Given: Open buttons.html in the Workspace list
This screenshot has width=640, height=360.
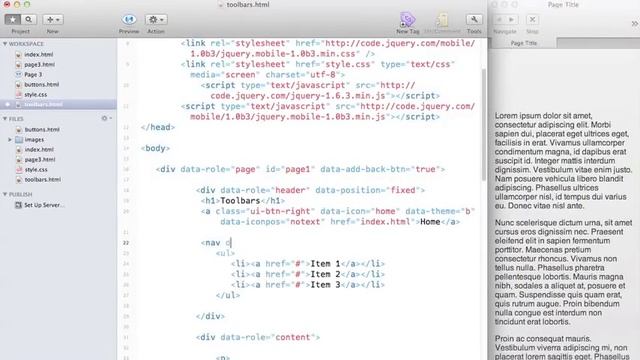Looking at the screenshot, I should (x=42, y=84).
